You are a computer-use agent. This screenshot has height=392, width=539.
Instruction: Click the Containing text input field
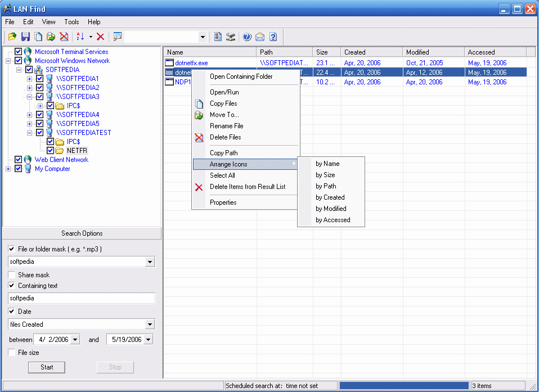click(82, 298)
